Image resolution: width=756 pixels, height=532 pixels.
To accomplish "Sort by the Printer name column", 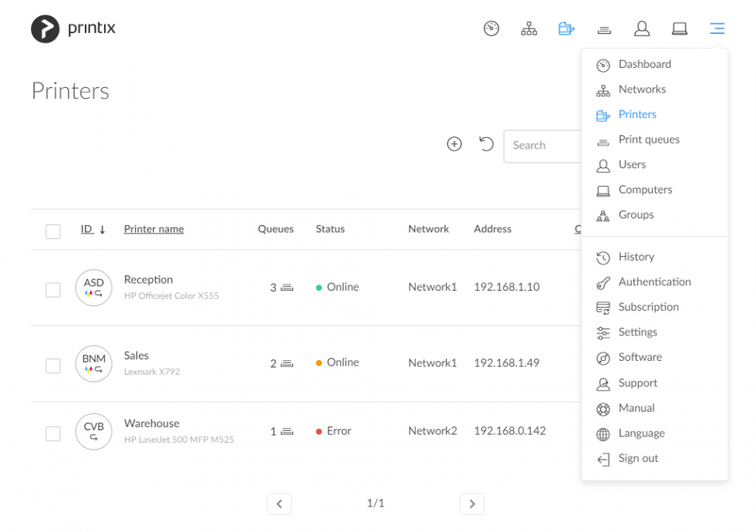I will pos(154,229).
